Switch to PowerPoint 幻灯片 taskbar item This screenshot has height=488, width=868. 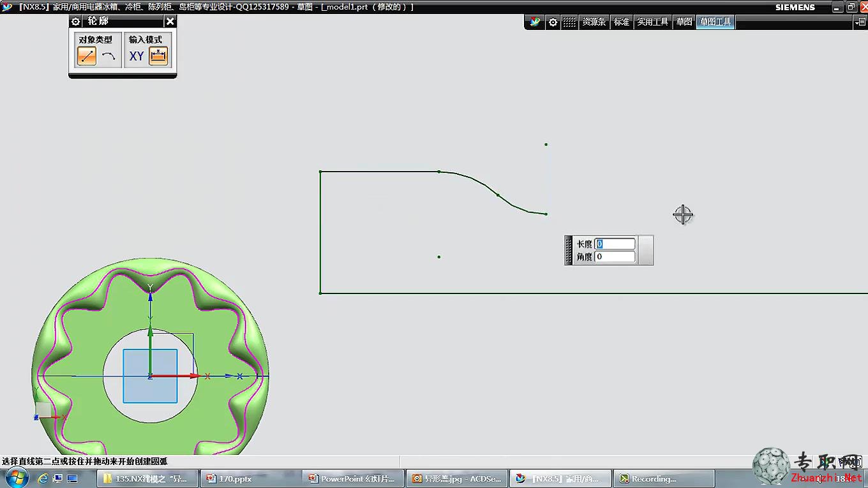click(x=353, y=478)
